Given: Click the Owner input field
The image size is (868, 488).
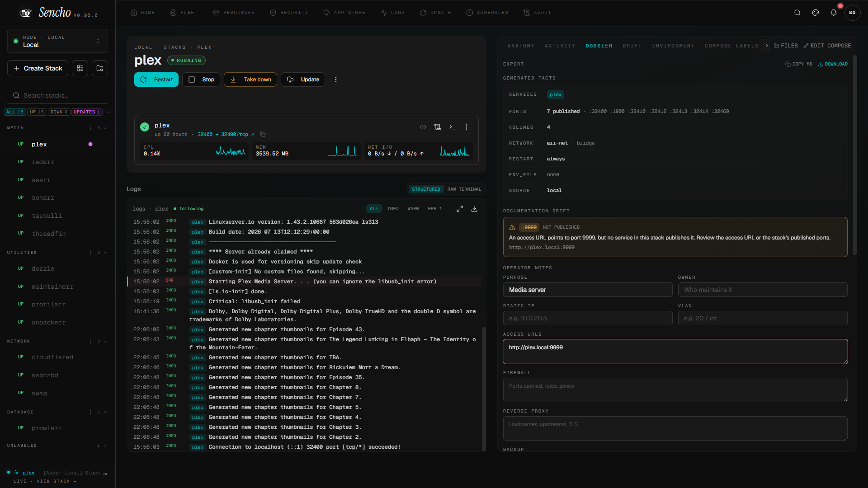Looking at the screenshot, I should [763, 290].
